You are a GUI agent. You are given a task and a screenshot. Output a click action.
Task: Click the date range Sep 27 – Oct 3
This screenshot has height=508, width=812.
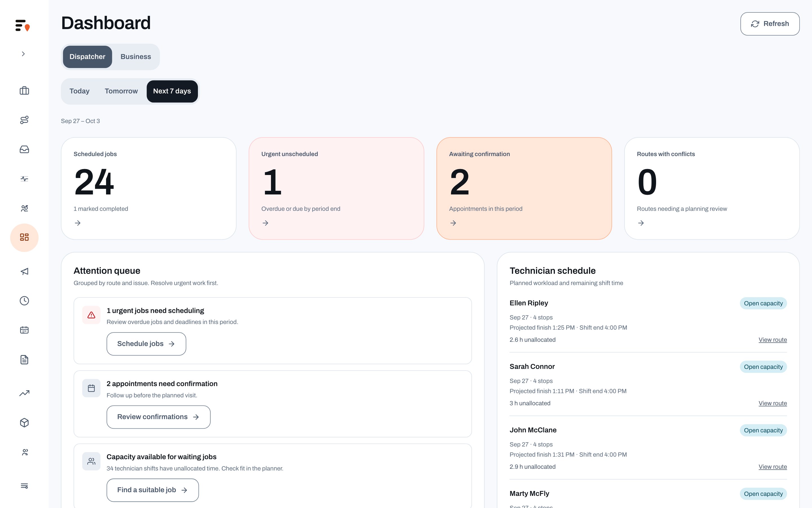click(x=80, y=121)
